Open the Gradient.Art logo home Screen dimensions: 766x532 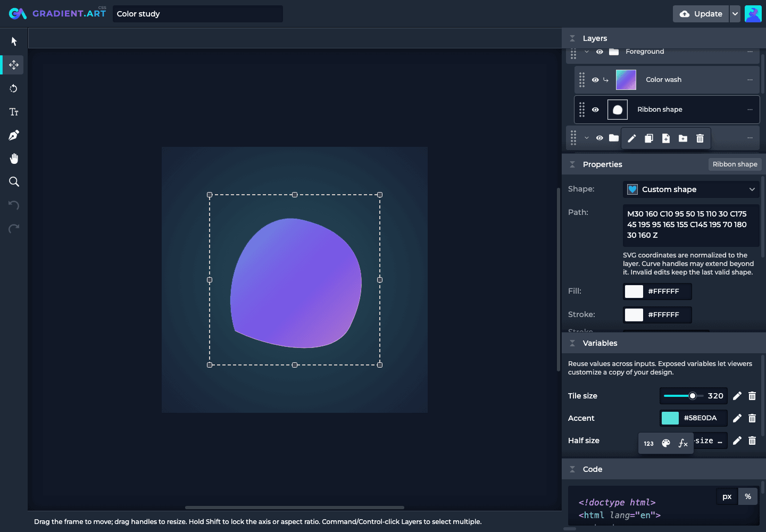pos(57,13)
